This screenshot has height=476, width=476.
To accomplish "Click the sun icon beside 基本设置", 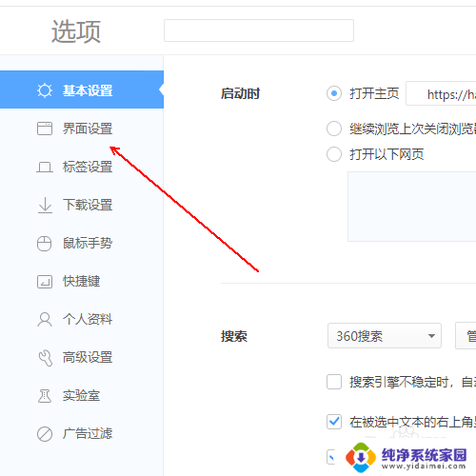I will point(45,90).
